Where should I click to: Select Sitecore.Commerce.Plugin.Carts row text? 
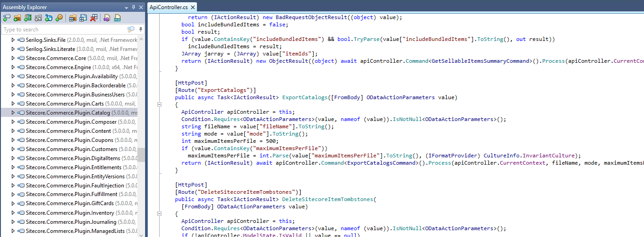click(x=65, y=104)
